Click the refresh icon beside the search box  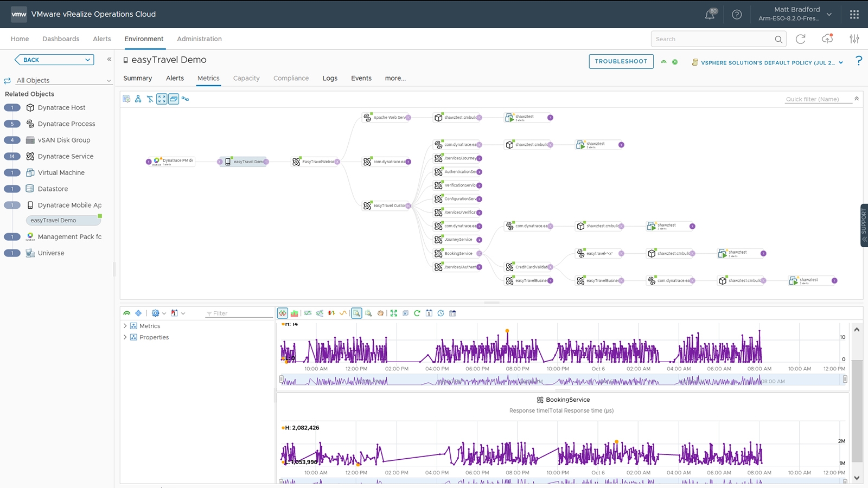pos(800,38)
